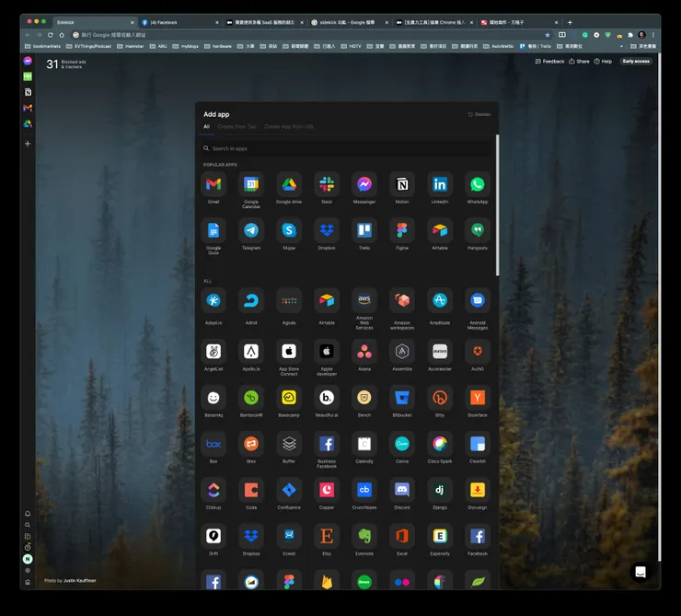The width and height of the screenshot is (681, 616).
Task: Focus the Search in apps field
Action: [x=345, y=148]
